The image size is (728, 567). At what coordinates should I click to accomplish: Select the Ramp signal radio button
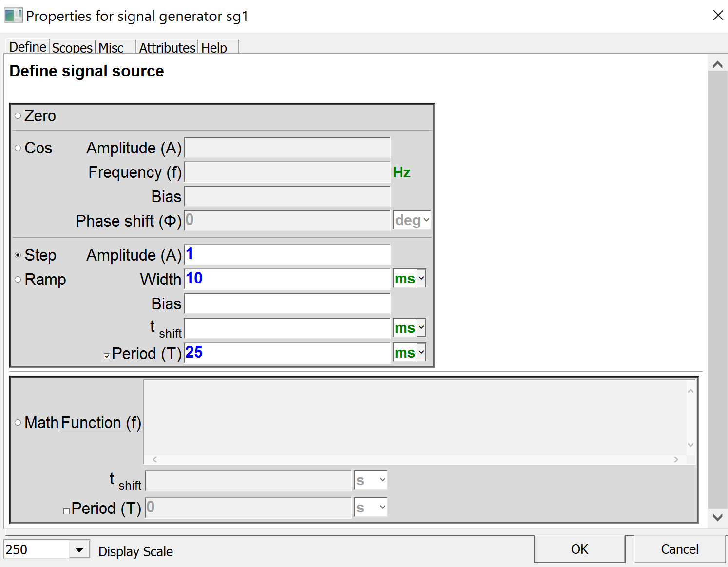coord(18,280)
